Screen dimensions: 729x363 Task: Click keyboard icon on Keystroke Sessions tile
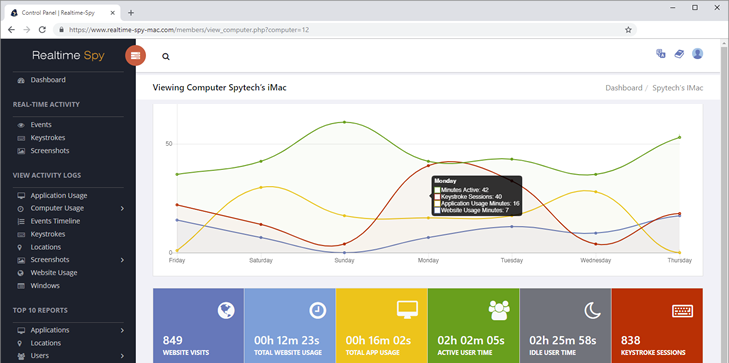(683, 311)
